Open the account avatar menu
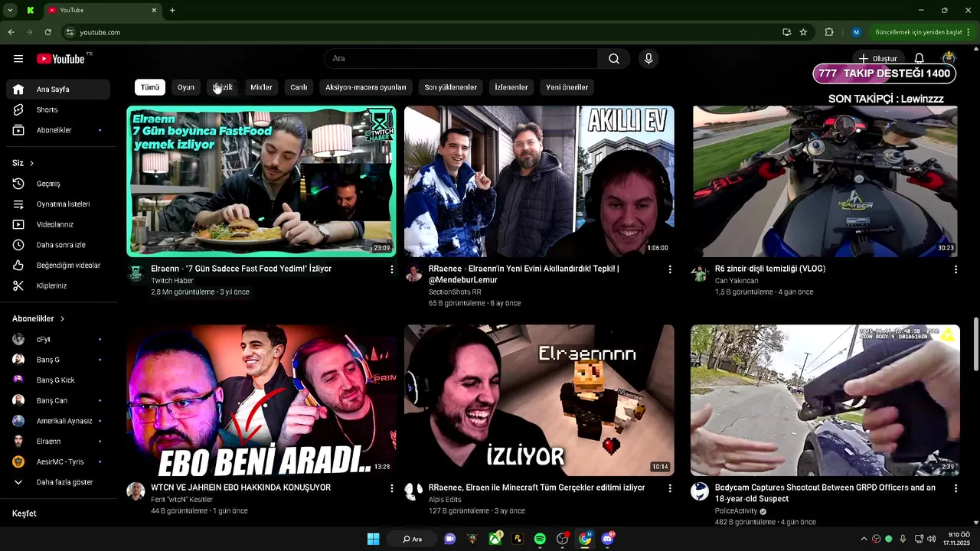Viewport: 980px width, 551px height. pyautogui.click(x=949, y=59)
